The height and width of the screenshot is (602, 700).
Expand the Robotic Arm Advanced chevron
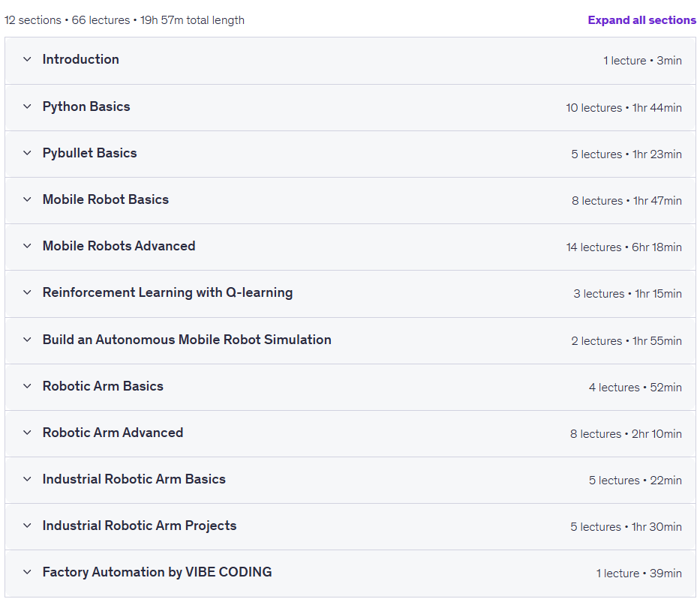pyautogui.click(x=27, y=433)
